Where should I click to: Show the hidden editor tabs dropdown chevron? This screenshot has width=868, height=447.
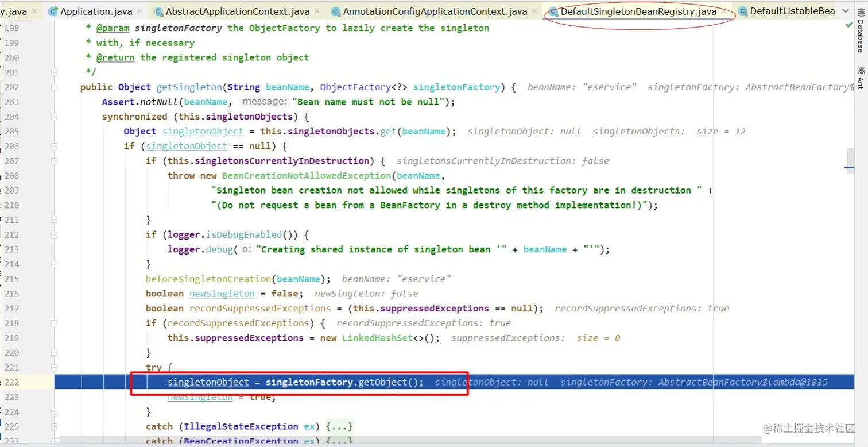[x=846, y=11]
